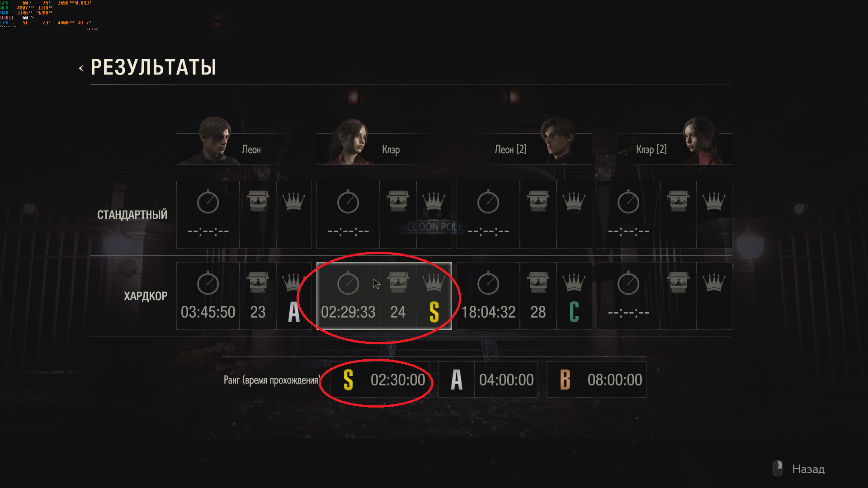Select the Клэр [2] character column header

[x=651, y=150]
